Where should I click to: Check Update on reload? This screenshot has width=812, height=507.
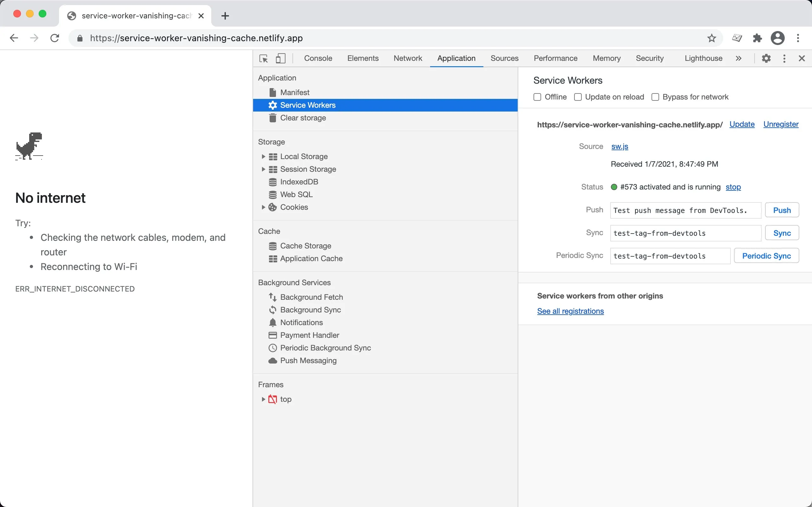(x=578, y=97)
